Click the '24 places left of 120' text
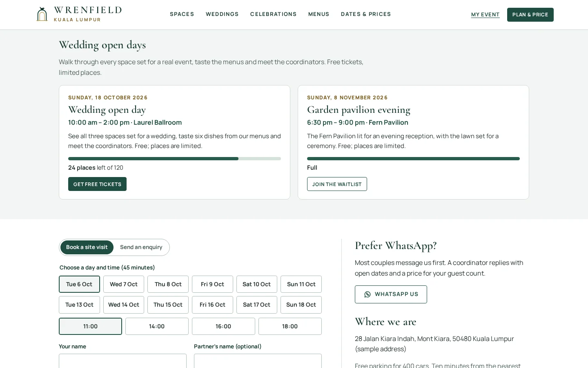The image size is (588, 368). point(96,168)
